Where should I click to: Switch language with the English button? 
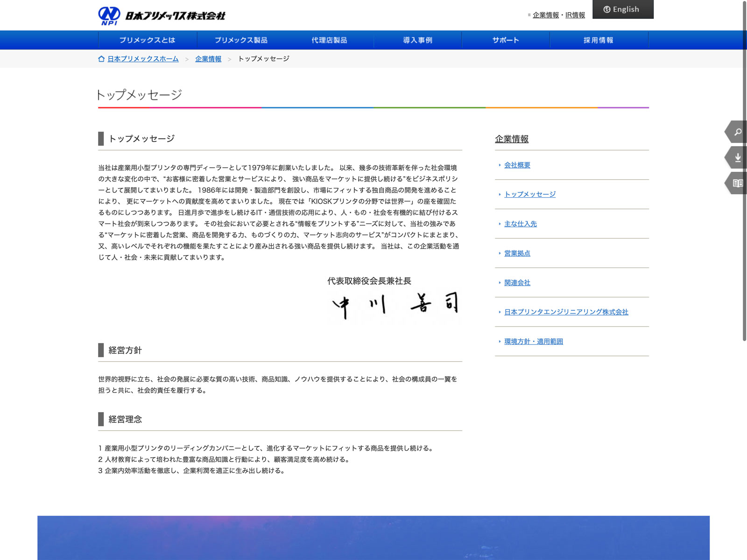[x=622, y=9]
